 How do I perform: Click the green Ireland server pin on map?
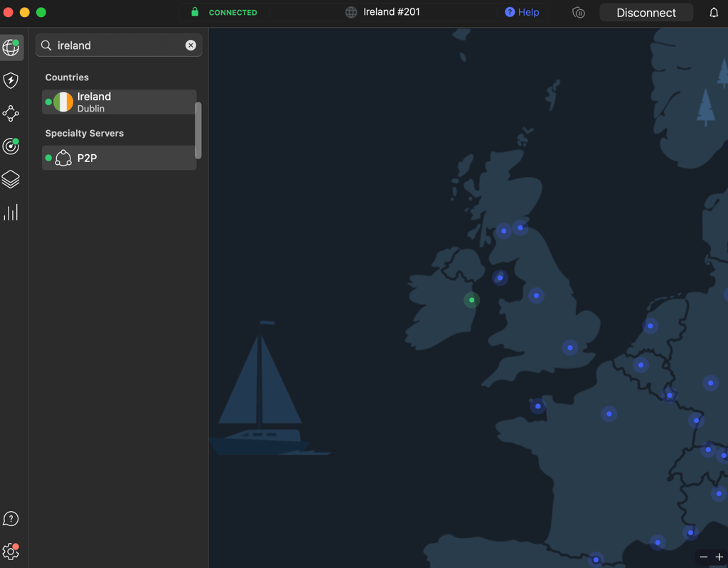tap(472, 300)
